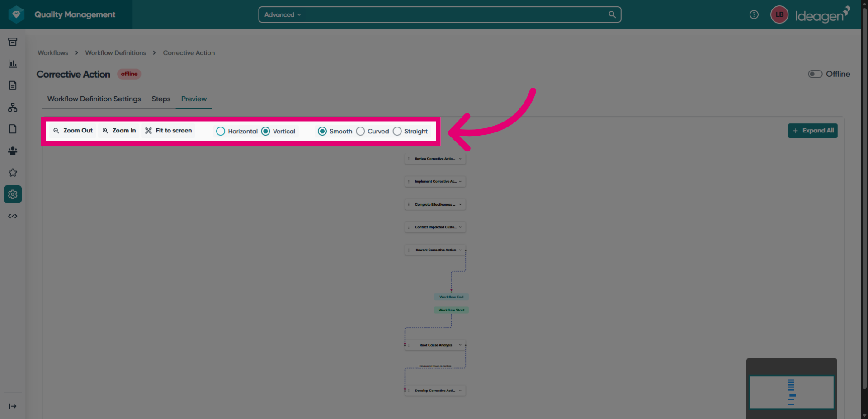Viewport: 868px width, 419px height.
Task: Go to Workflows breadcrumb
Action: click(53, 53)
